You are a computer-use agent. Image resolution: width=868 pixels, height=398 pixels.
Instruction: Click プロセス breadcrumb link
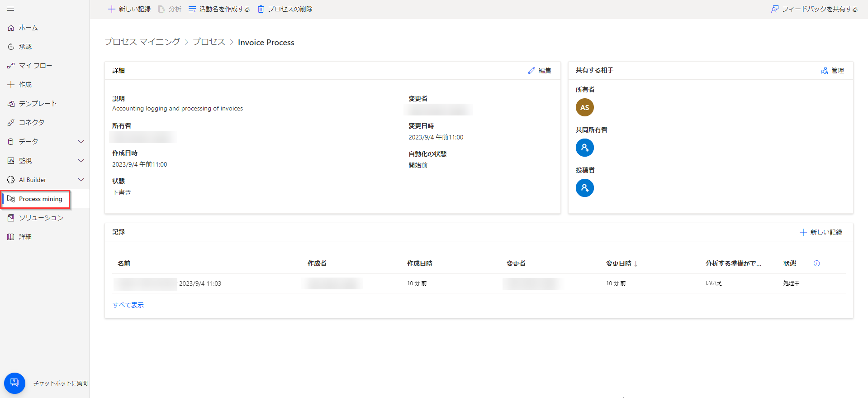[x=209, y=42]
